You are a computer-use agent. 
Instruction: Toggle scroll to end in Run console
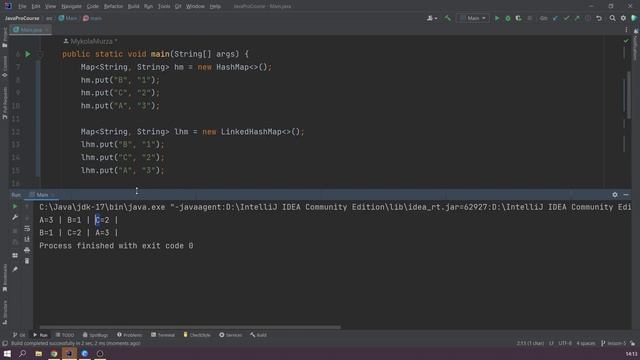coord(27,239)
